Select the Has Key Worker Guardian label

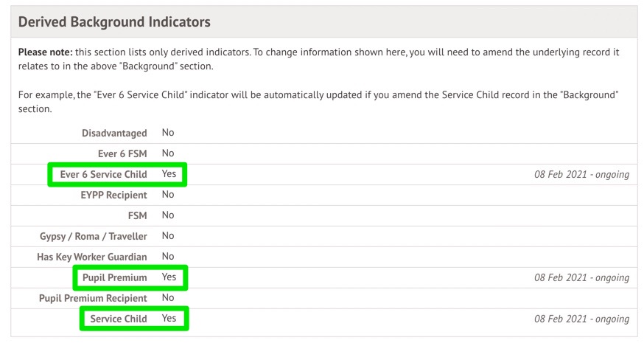pyautogui.click(x=92, y=257)
